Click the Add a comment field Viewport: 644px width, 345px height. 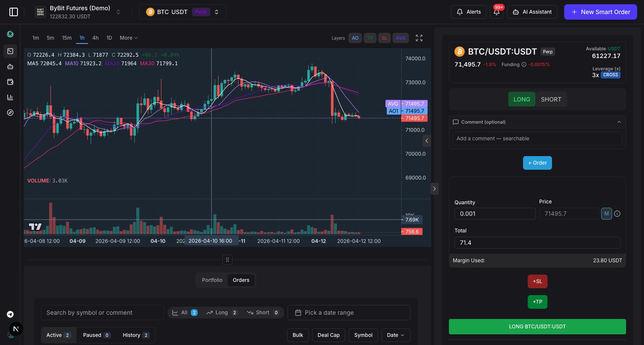click(x=538, y=139)
